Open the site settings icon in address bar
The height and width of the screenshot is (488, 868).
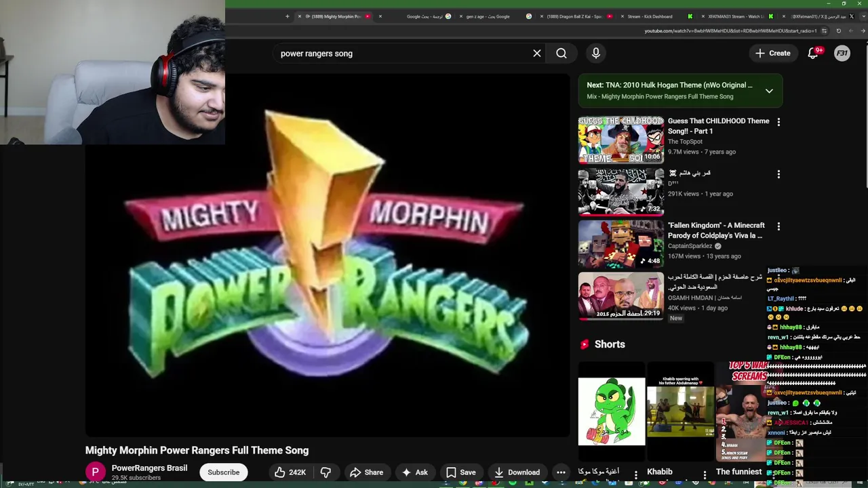[824, 30]
